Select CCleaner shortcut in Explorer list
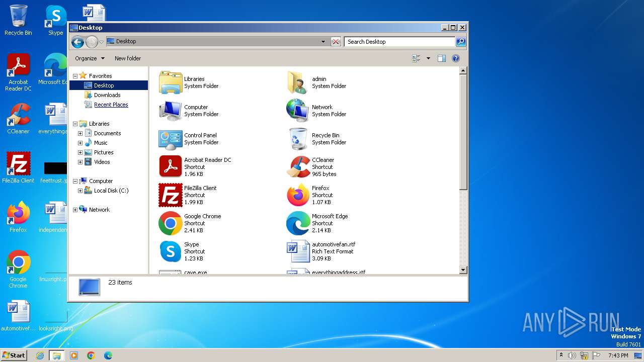This screenshot has width=644, height=362. click(x=298, y=167)
